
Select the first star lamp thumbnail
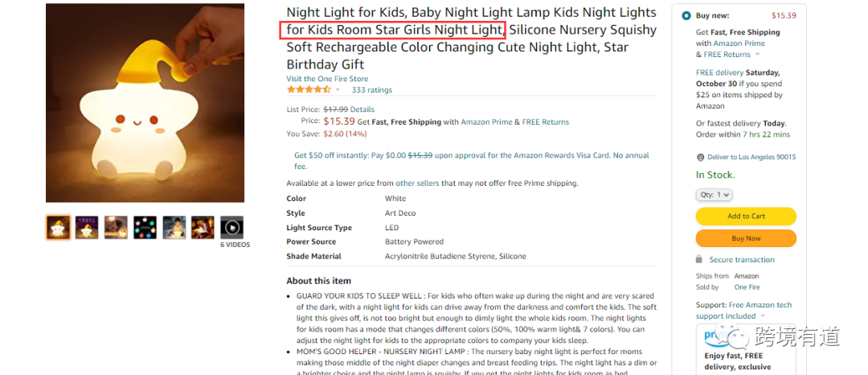[58, 228]
